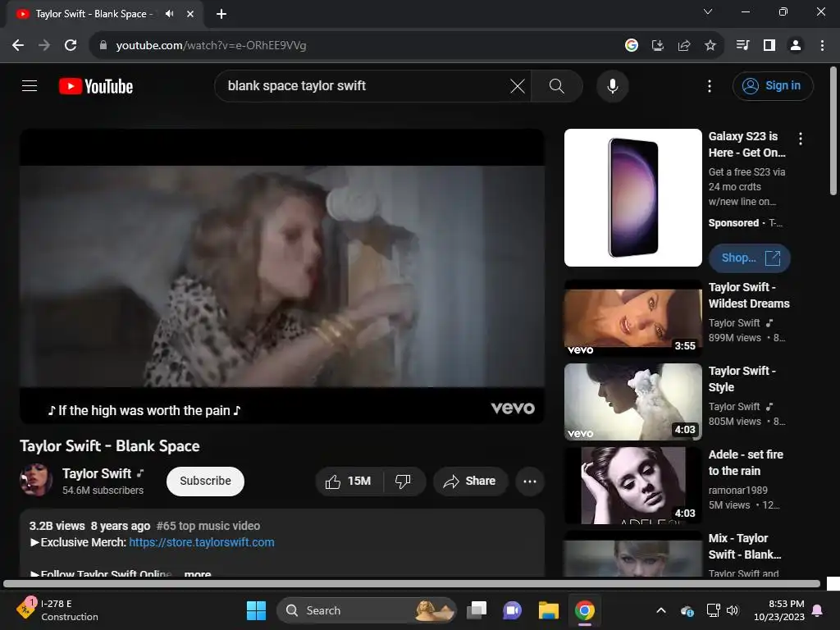Image resolution: width=840 pixels, height=630 pixels.
Task: Click the vertical page scrollbar
Action: point(833,131)
